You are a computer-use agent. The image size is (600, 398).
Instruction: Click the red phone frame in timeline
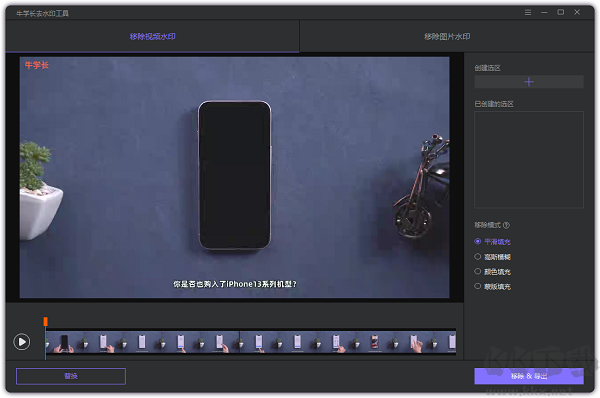click(x=375, y=342)
